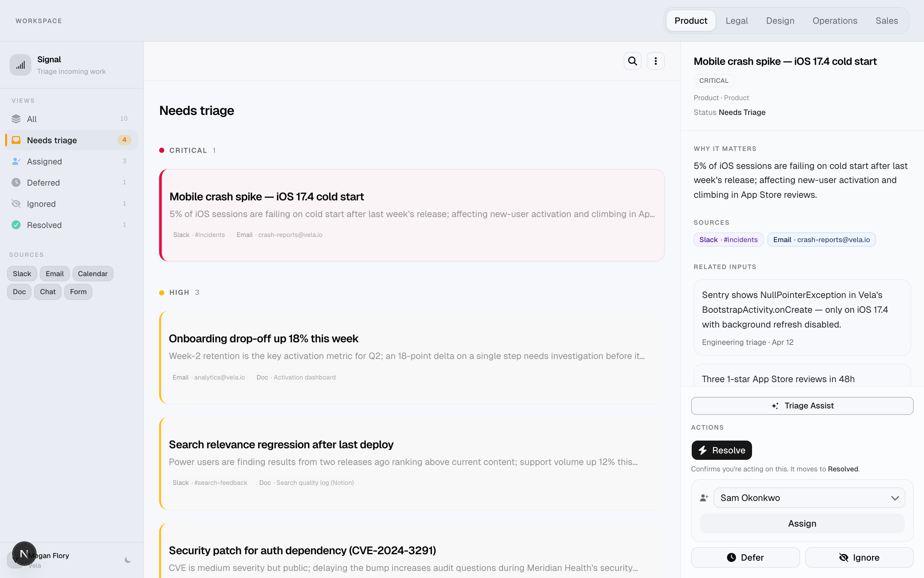This screenshot has height=578, width=924.
Task: Open the Sentry NullPointerException related input
Action: (x=802, y=317)
